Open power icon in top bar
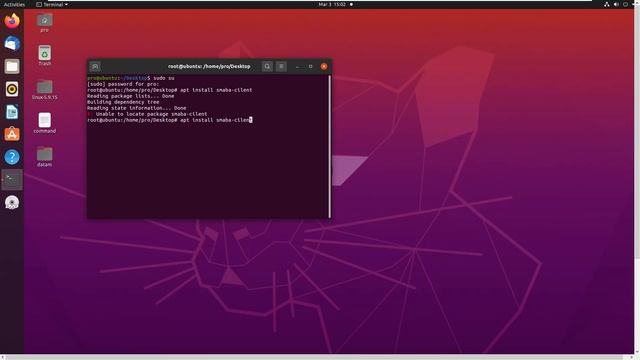Viewport: 640px width, 360px height. click(625, 4)
